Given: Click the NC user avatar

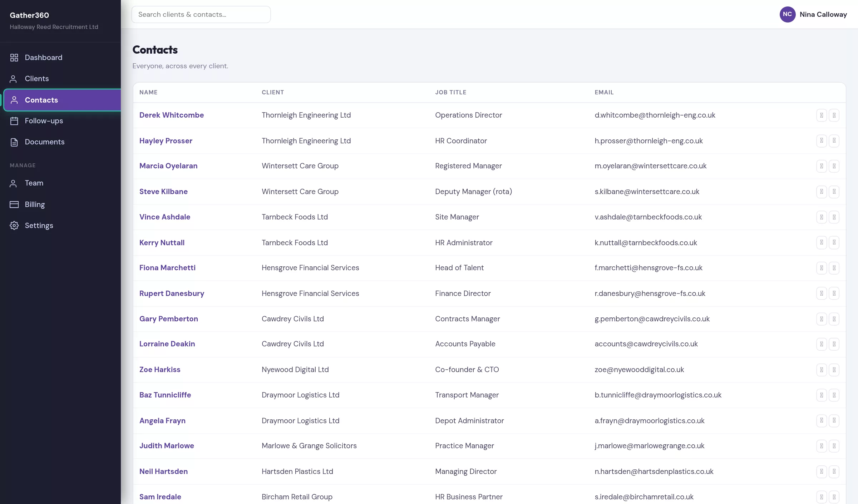Looking at the screenshot, I should (x=787, y=14).
